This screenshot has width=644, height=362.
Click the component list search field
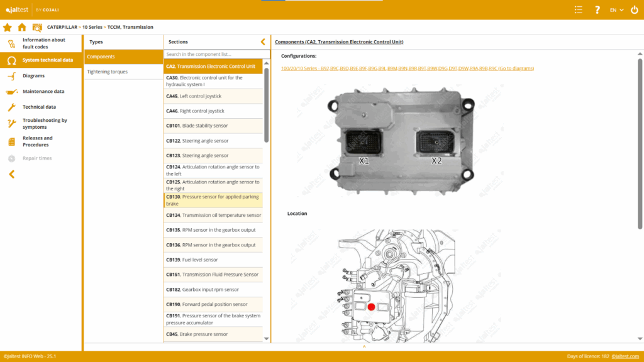214,55
